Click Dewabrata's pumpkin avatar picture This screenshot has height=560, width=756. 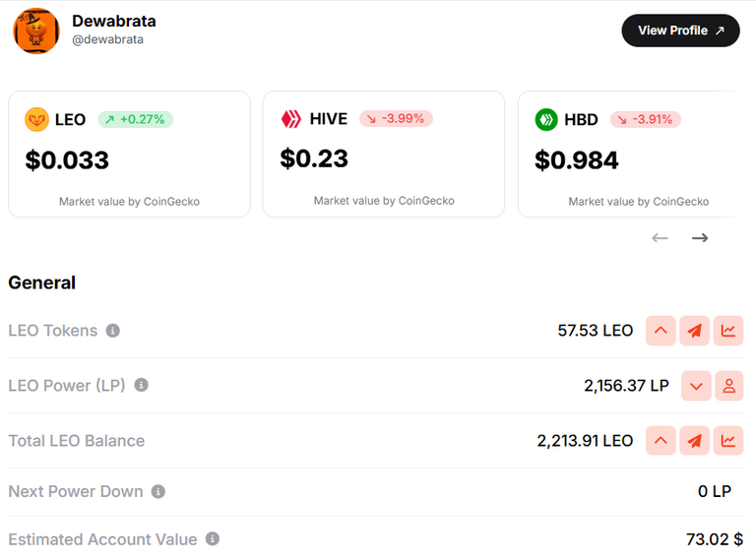(36, 31)
